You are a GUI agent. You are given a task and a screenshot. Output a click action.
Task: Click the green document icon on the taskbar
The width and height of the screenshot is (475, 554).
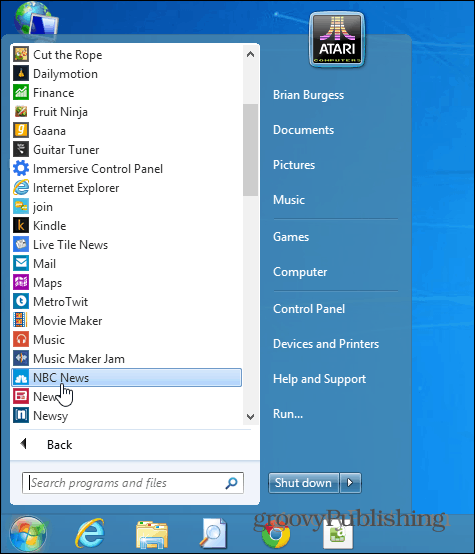(x=338, y=535)
